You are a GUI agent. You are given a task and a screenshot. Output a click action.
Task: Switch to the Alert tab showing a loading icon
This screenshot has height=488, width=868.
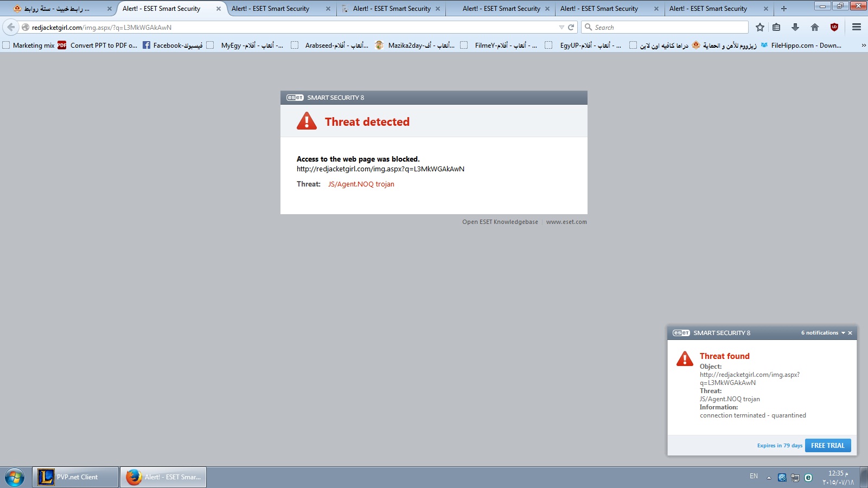point(391,9)
